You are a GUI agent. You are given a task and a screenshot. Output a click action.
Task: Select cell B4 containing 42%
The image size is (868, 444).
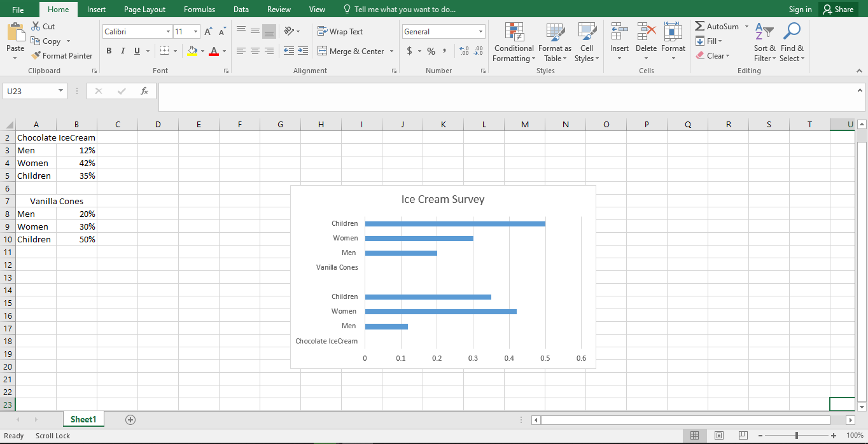click(x=76, y=163)
